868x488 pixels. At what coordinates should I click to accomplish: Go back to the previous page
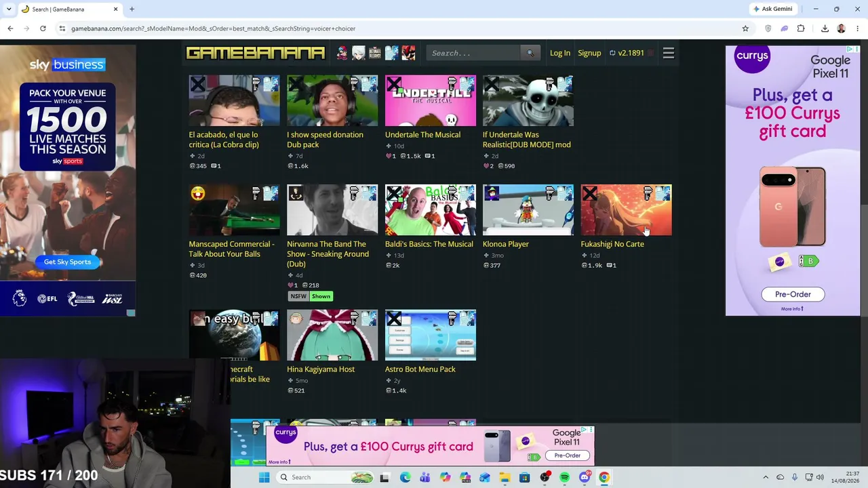(10, 28)
